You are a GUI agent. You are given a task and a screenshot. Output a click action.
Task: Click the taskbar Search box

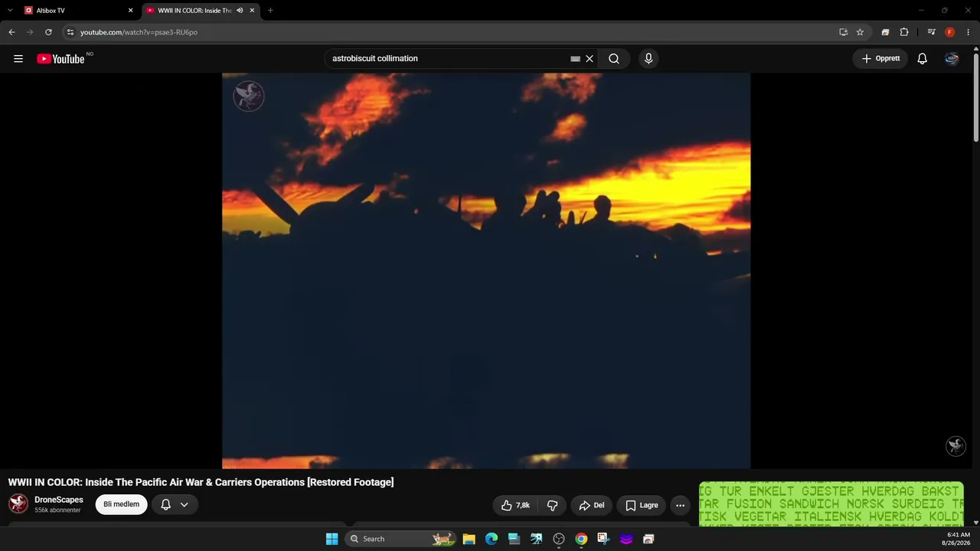point(400,539)
